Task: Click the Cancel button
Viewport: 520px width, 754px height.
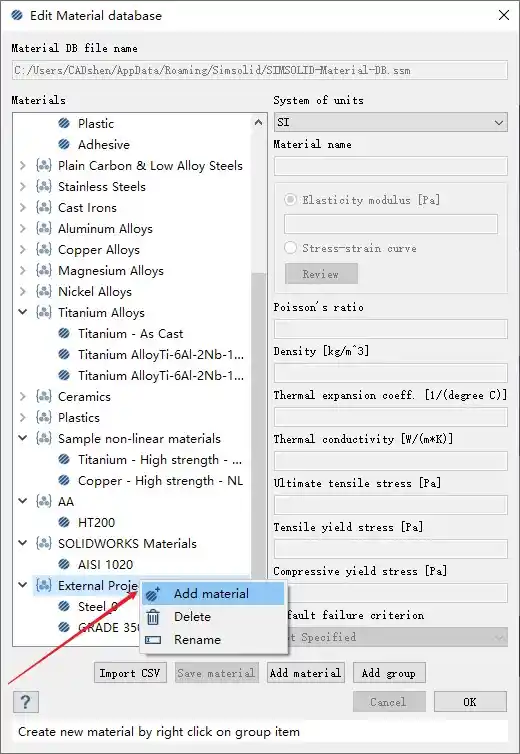Action: click(389, 702)
